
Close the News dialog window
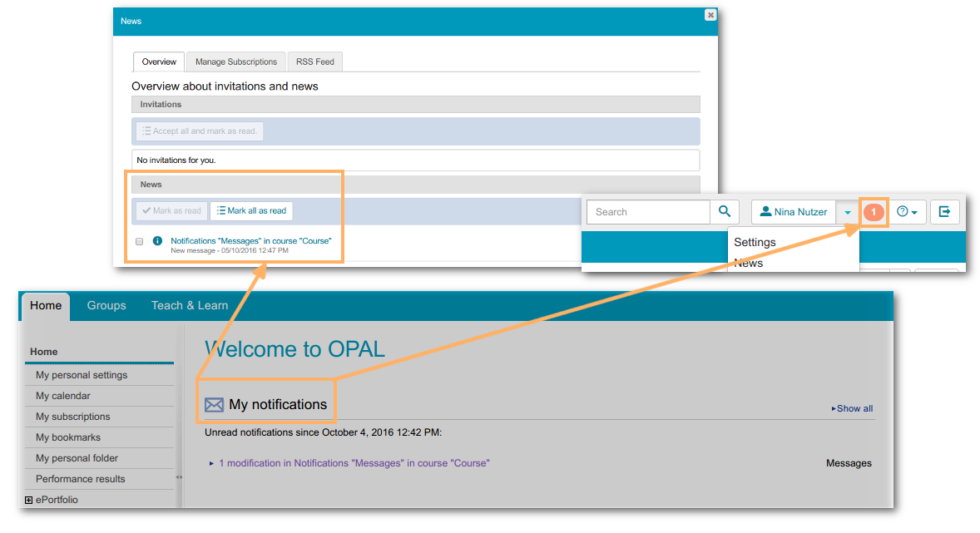[710, 15]
